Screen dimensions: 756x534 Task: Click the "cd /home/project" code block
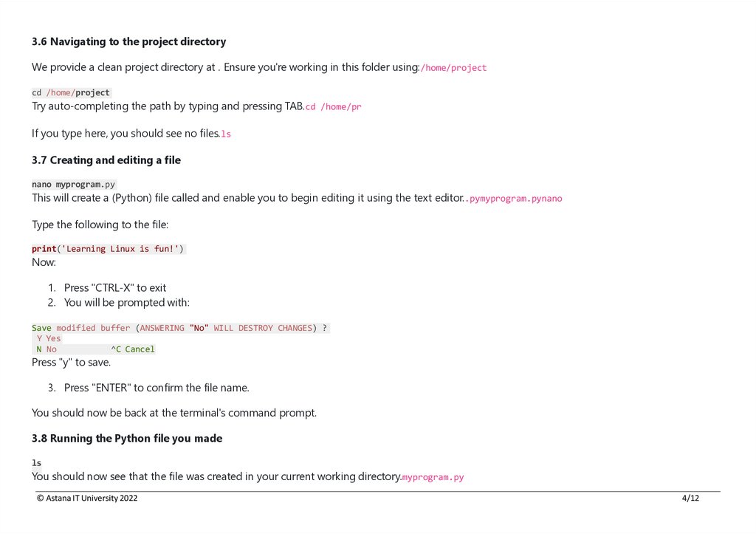[71, 93]
